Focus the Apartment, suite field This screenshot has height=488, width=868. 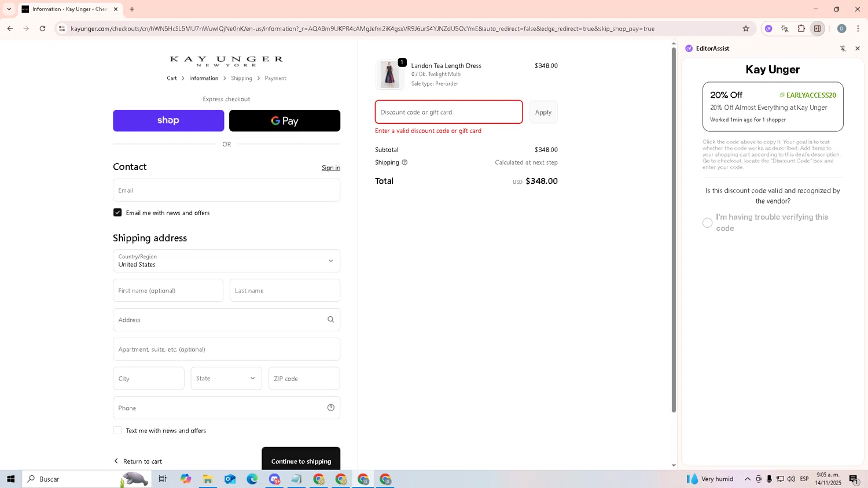226,349
